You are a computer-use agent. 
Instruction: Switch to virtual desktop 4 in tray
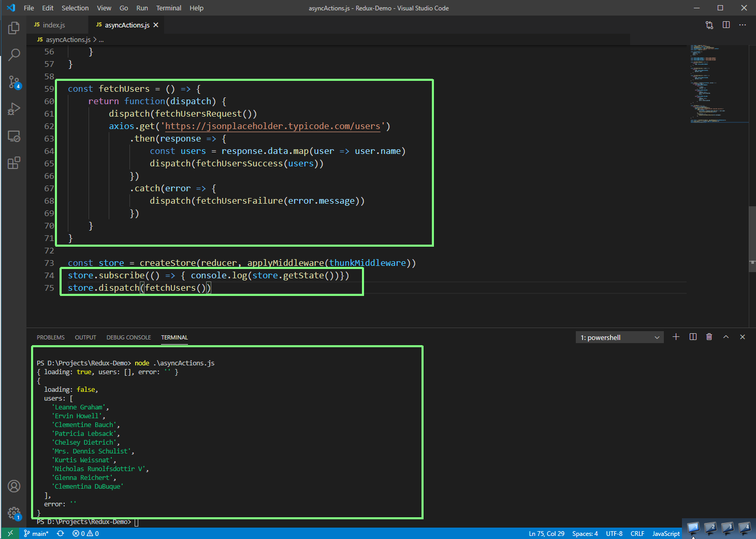pos(745,529)
